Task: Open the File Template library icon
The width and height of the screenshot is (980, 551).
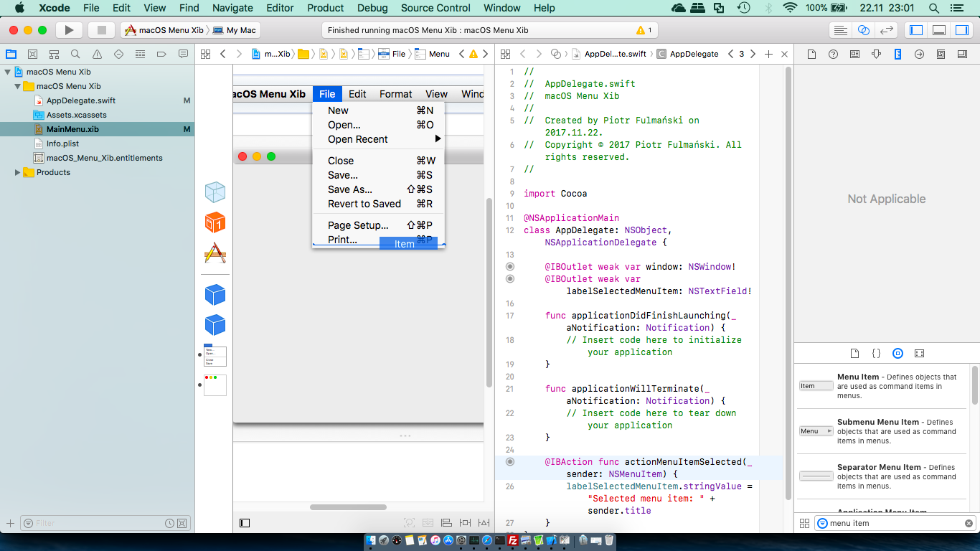Action: click(x=854, y=354)
